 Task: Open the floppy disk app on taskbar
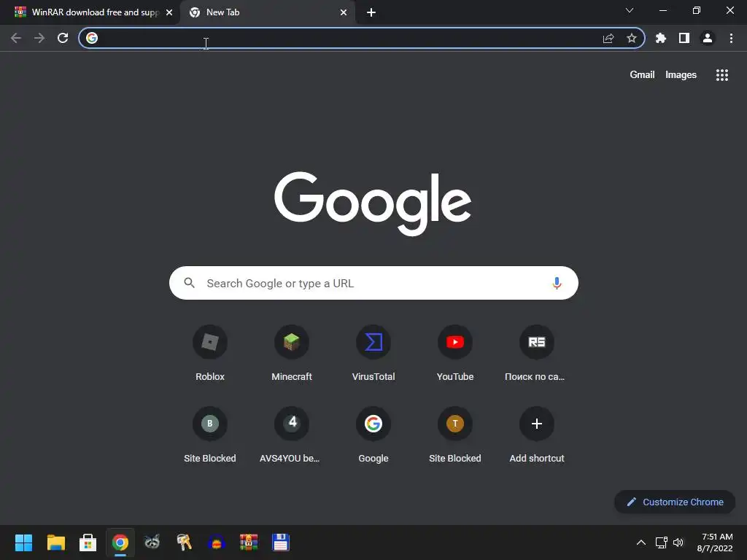[x=281, y=542]
